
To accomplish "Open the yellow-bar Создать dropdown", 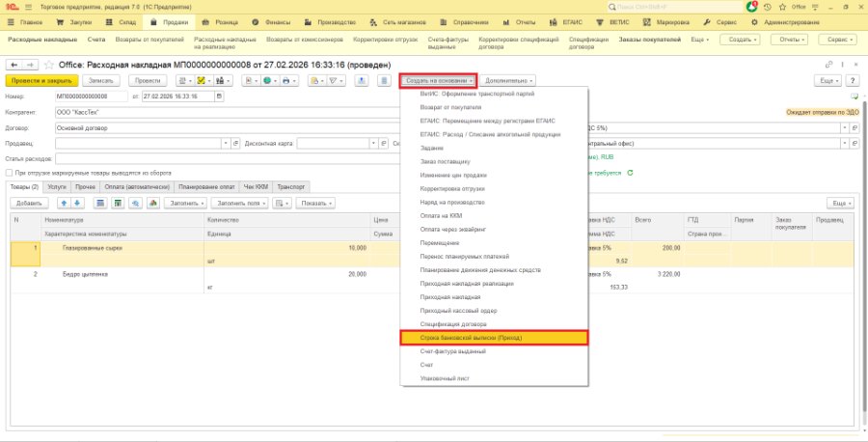I will [740, 40].
